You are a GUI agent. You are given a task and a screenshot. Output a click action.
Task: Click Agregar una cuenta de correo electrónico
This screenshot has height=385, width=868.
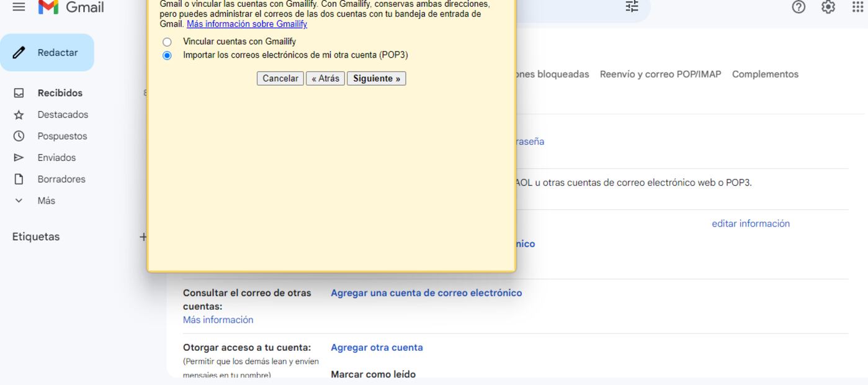pyautogui.click(x=426, y=292)
